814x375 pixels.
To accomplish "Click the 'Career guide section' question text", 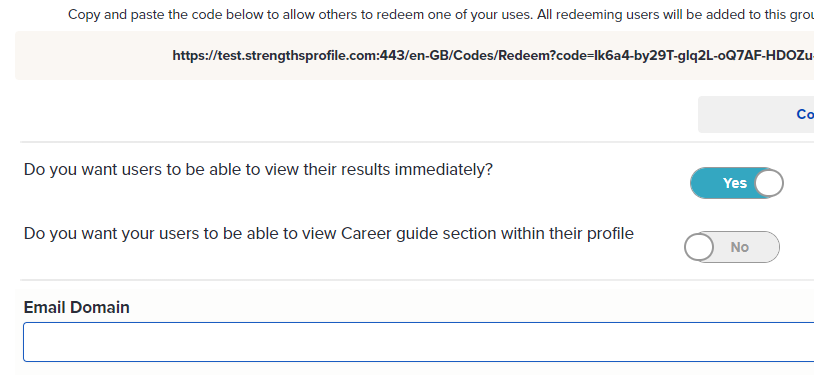I will click(329, 234).
